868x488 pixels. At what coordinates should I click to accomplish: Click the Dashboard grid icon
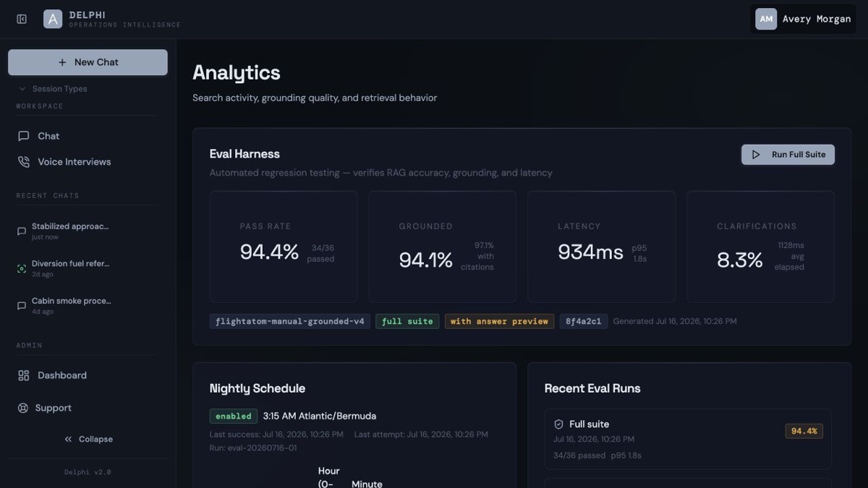pyautogui.click(x=23, y=375)
